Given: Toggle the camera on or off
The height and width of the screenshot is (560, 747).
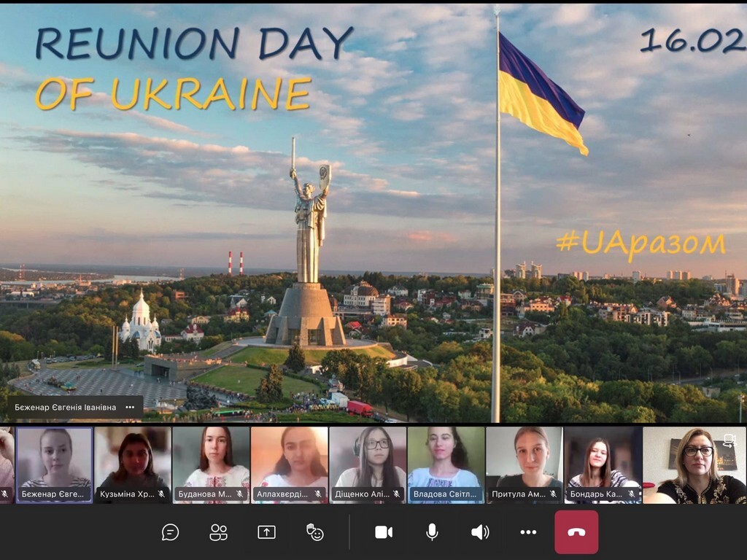Looking at the screenshot, I should click(383, 532).
